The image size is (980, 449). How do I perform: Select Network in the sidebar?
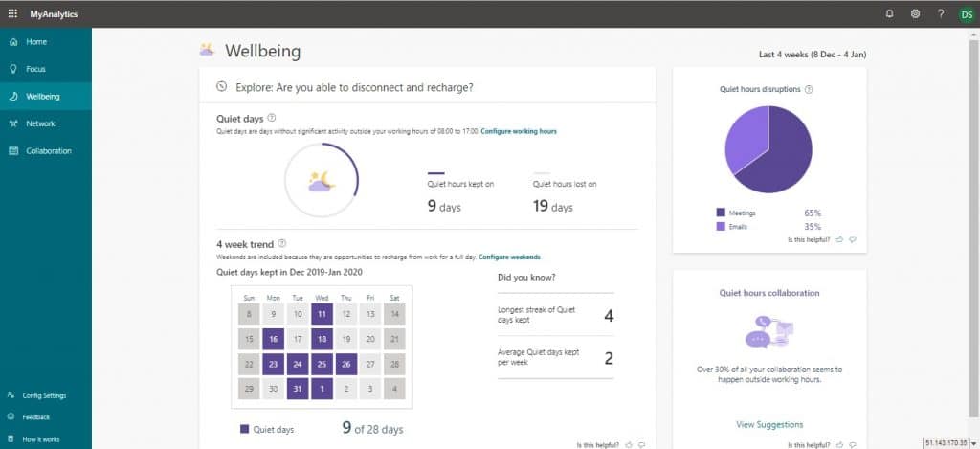click(40, 123)
